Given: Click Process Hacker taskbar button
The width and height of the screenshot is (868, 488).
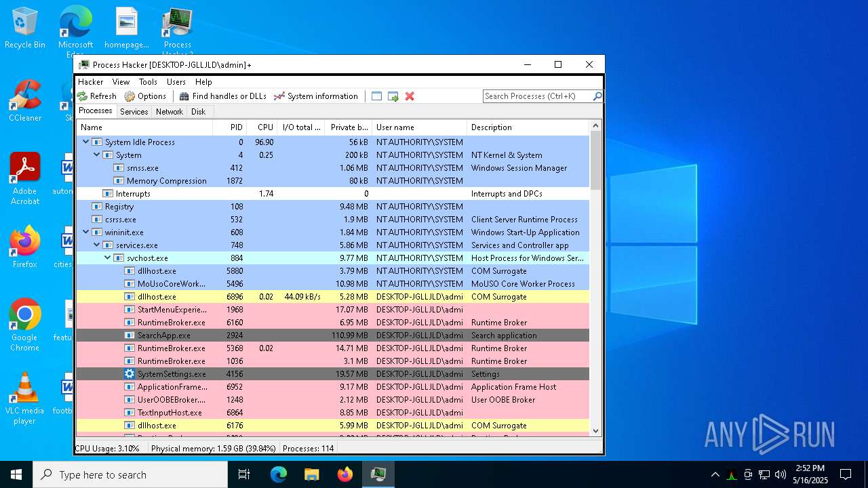Looking at the screenshot, I should [378, 474].
